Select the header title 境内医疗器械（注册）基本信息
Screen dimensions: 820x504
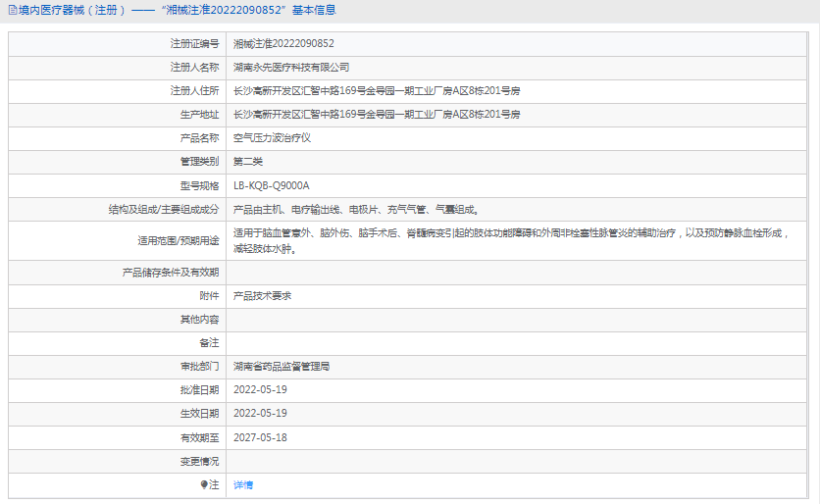177,10
